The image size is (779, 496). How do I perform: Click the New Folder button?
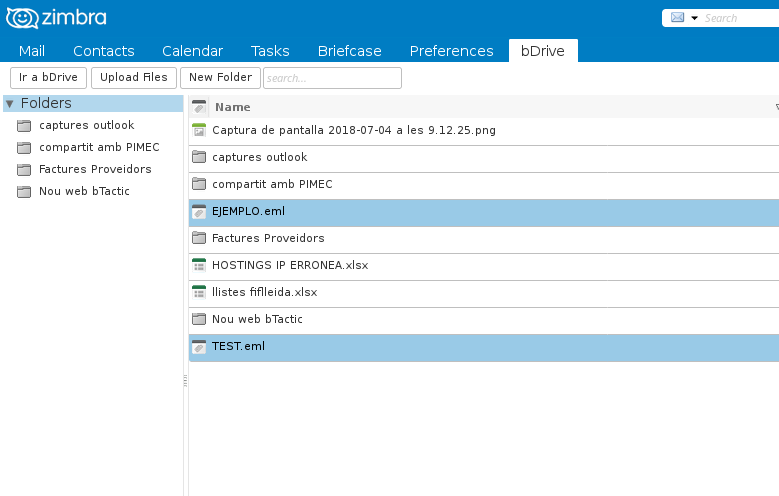pos(220,77)
